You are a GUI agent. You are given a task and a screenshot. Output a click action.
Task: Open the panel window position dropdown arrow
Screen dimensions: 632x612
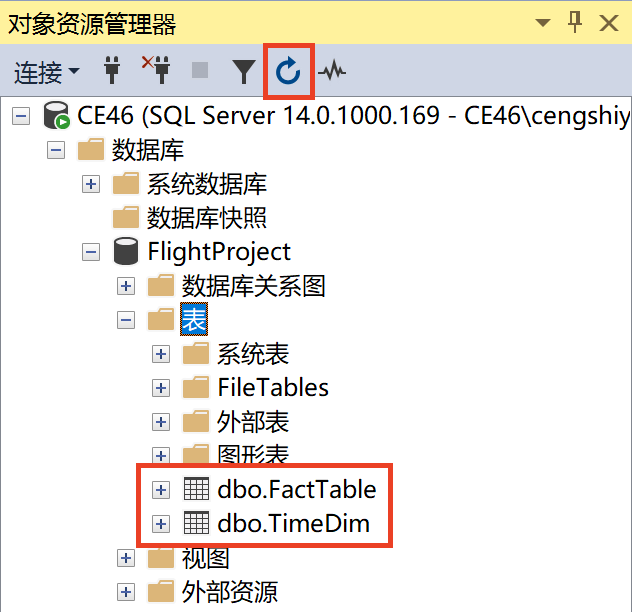coord(543,22)
